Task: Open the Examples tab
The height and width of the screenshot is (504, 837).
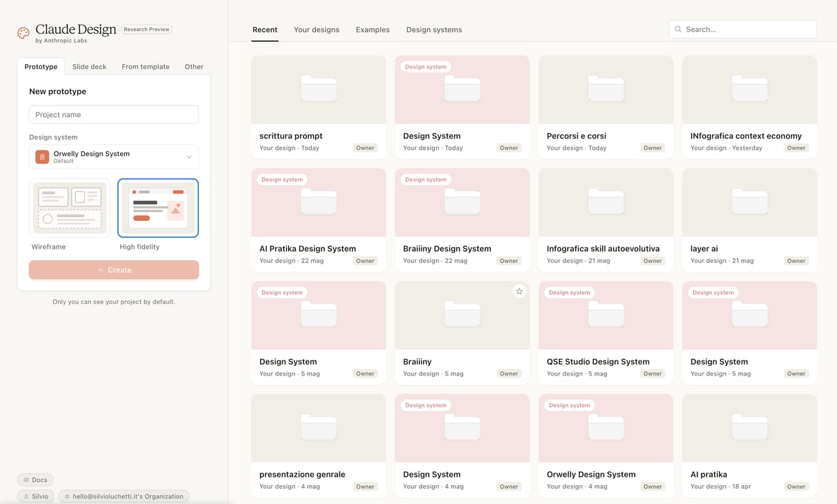Action: coord(372,30)
